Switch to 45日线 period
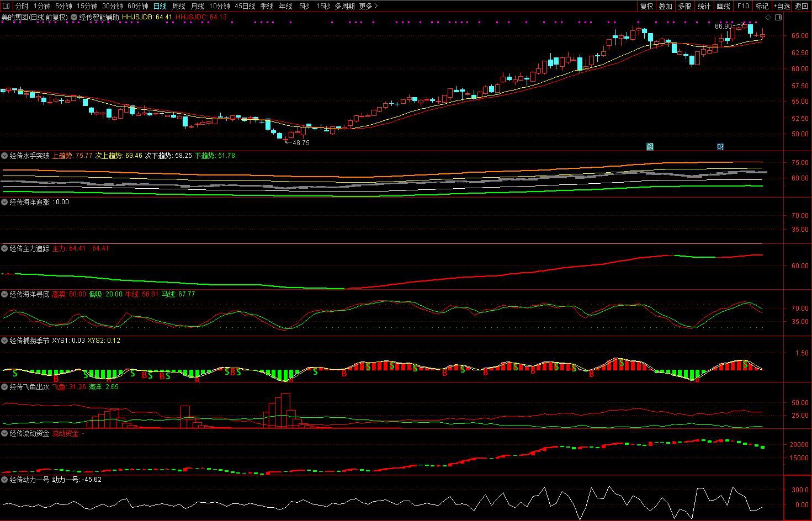812x521 pixels. [x=245, y=6]
